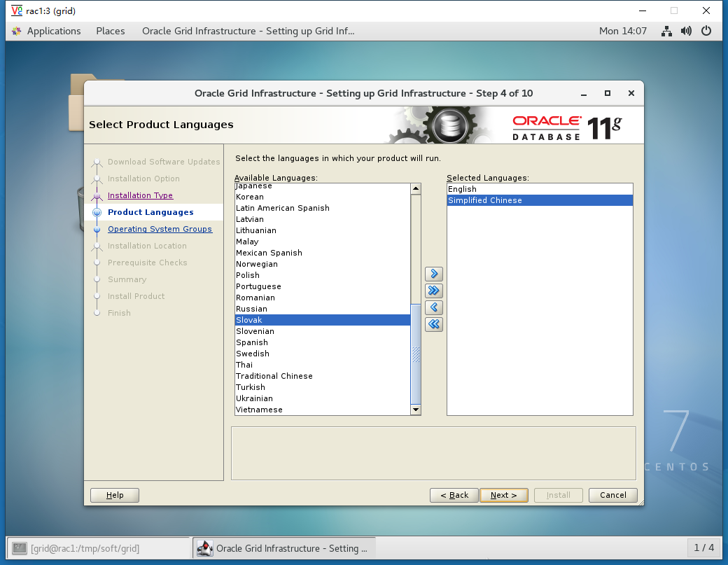Move all languages to Selected list
The width and height of the screenshot is (728, 565).
coord(433,291)
